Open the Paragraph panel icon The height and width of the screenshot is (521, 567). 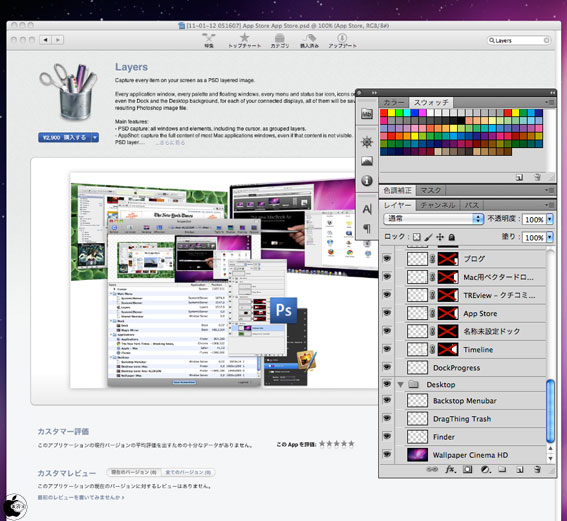pyautogui.click(x=367, y=228)
